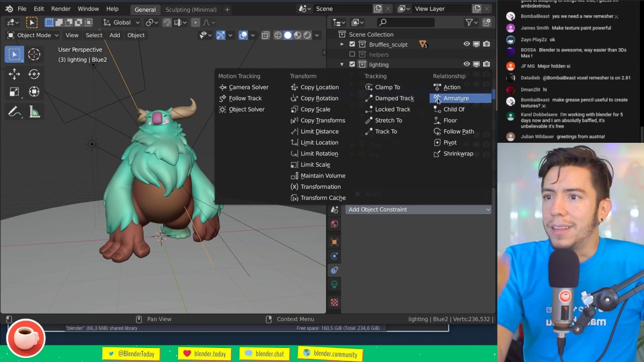
Task: Open the Object Data light properties tab
Action: point(335,285)
